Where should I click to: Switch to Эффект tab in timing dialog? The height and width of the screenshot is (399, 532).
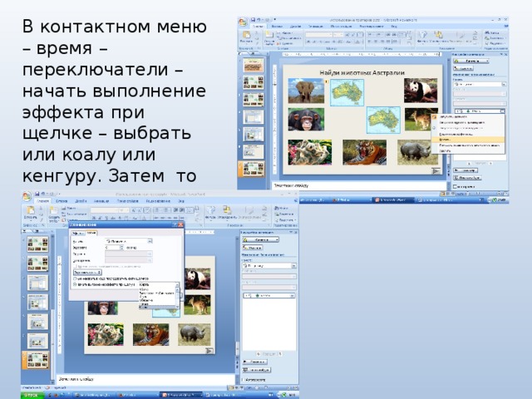[x=78, y=233]
